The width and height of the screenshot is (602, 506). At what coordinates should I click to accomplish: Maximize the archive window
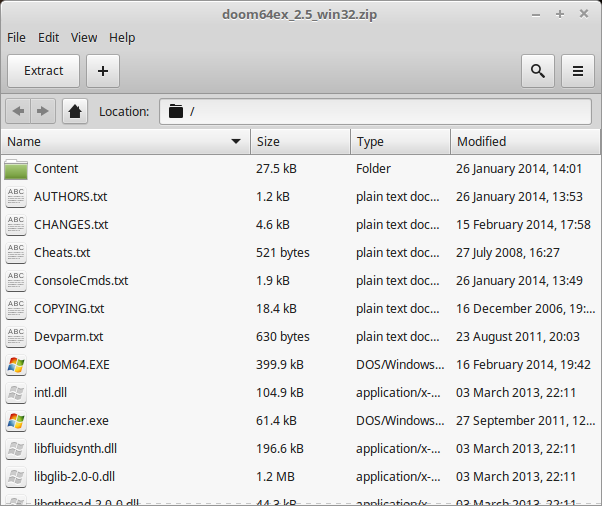click(560, 15)
